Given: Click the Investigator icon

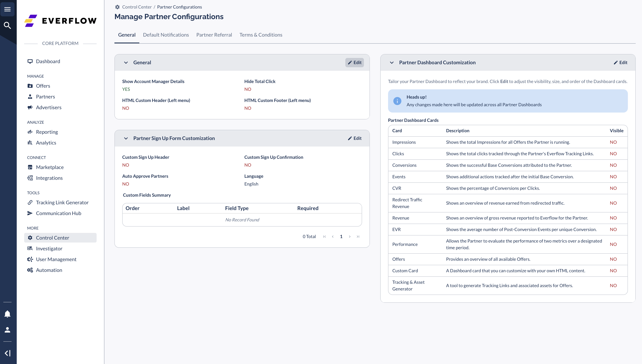Looking at the screenshot, I should click(x=30, y=248).
